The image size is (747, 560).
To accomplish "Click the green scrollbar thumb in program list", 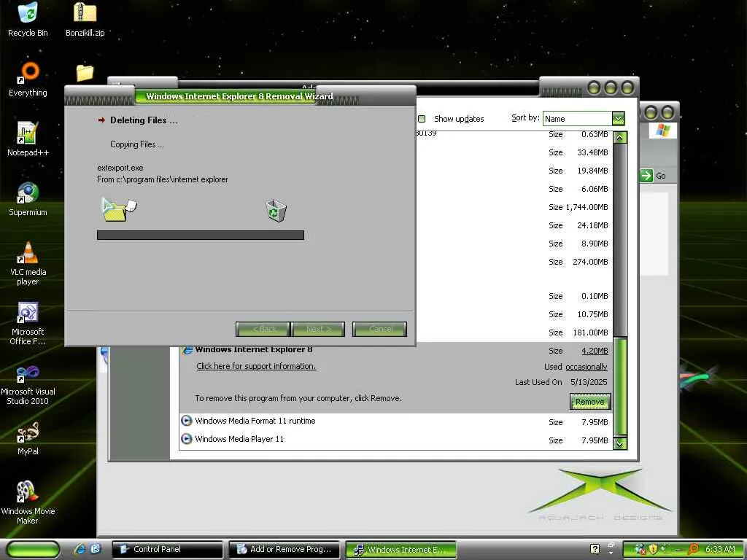I will point(620,386).
